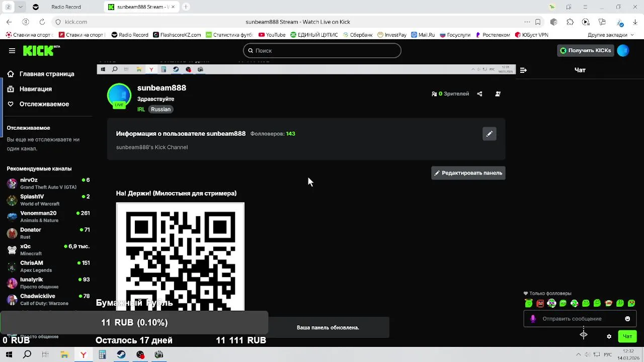Switch to the Radio Record tab

tap(66, 7)
